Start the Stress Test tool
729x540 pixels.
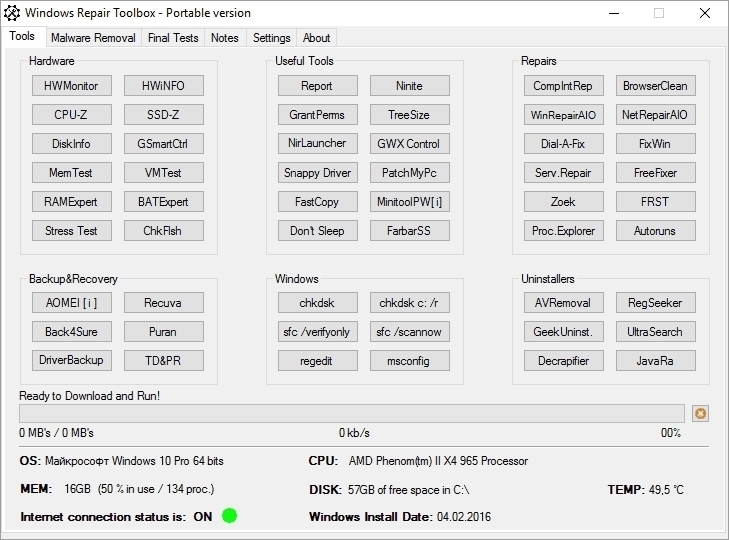pyautogui.click(x=72, y=231)
